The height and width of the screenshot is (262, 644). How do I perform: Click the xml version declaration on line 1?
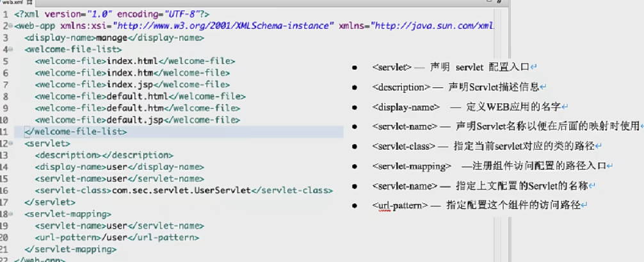(112, 14)
